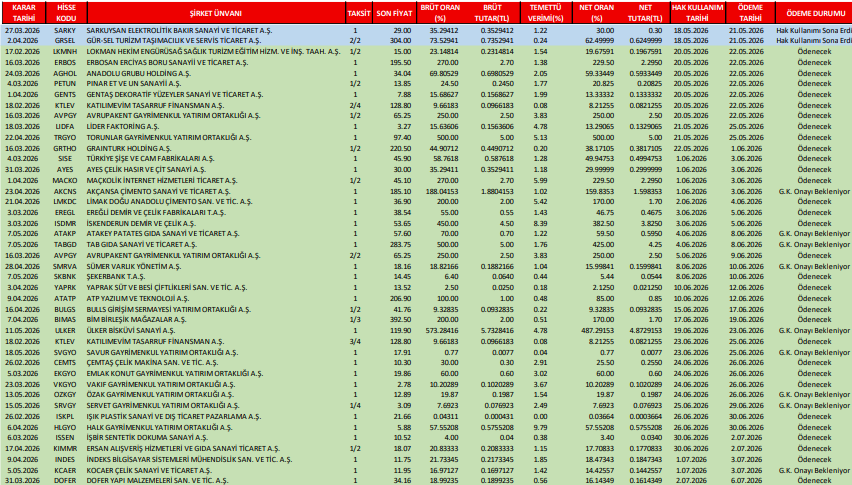Click ISDMR last price 53.65
Image resolution: width=852 pixels, height=485 pixels.
point(402,223)
